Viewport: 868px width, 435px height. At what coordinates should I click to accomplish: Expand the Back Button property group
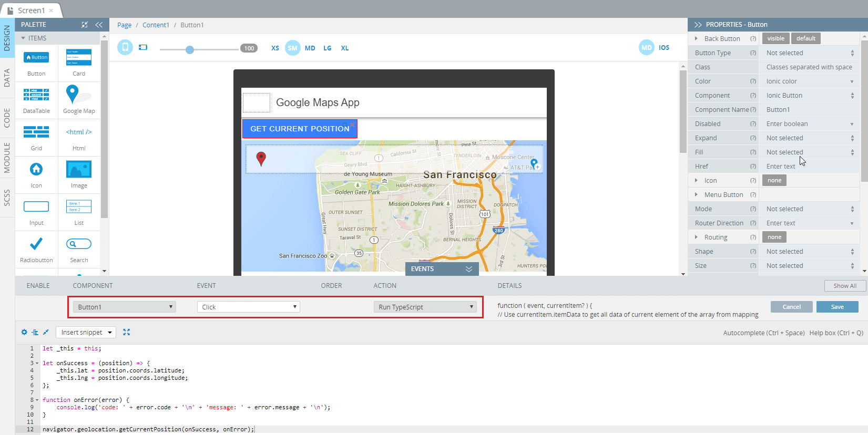tap(696, 38)
